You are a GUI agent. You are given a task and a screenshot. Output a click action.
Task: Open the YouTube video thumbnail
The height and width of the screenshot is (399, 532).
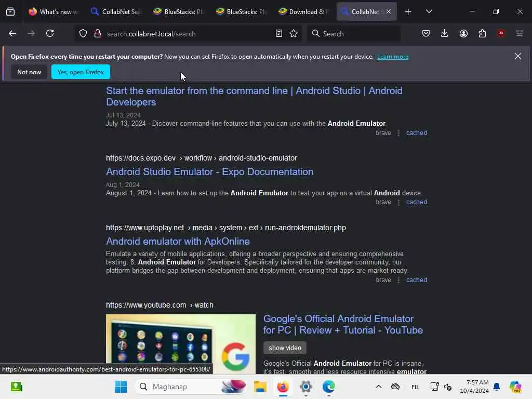pos(180,344)
